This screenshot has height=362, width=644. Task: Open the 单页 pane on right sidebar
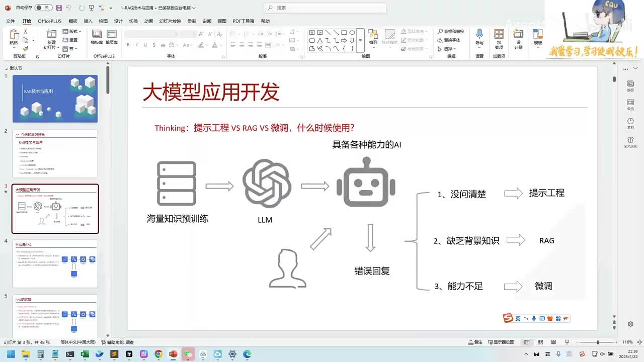630,105
